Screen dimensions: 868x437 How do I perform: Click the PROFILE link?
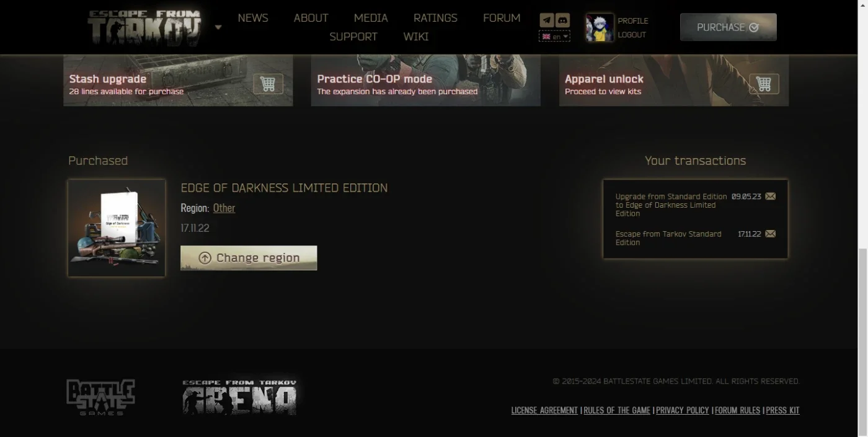pyautogui.click(x=633, y=21)
